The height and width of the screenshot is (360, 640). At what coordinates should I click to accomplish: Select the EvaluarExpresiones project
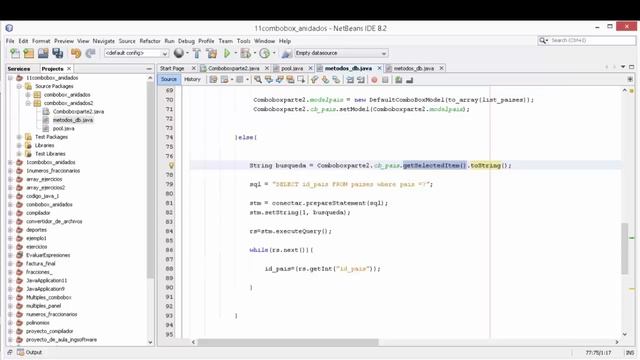tap(48, 255)
